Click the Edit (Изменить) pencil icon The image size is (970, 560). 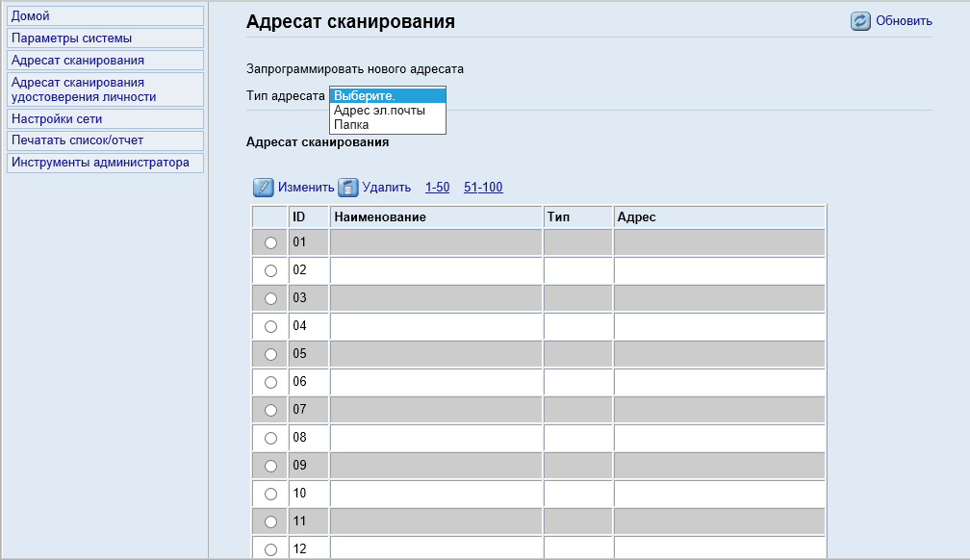click(263, 188)
